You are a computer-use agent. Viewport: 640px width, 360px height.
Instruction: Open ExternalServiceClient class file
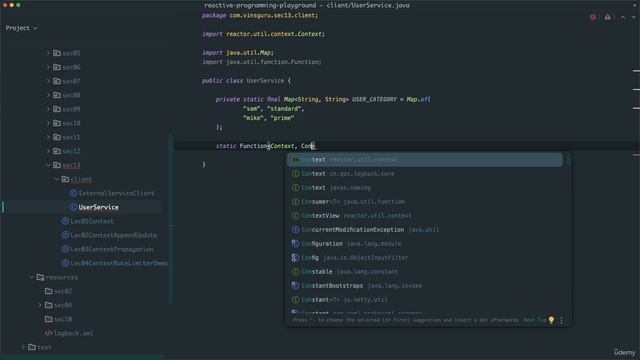116,193
